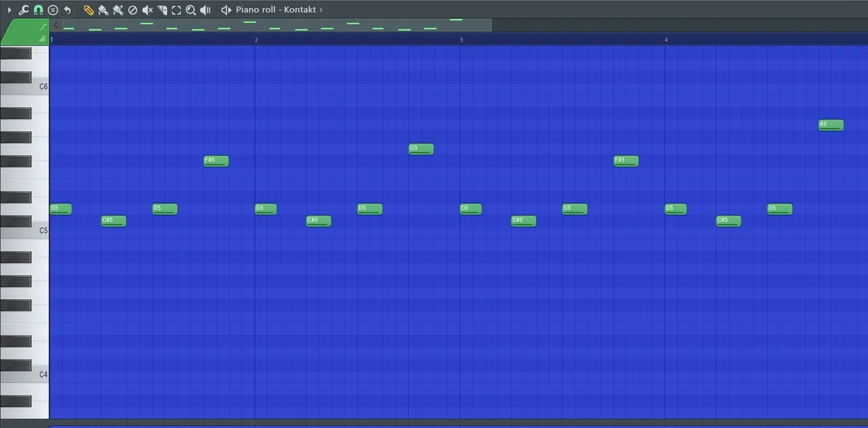Select the A5 note
This screenshot has height=428, width=868.
(x=831, y=125)
